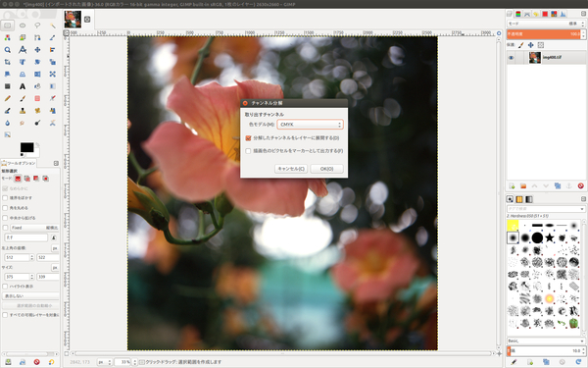
Task: Choose Add to selection mode icon
Action: pos(27,179)
